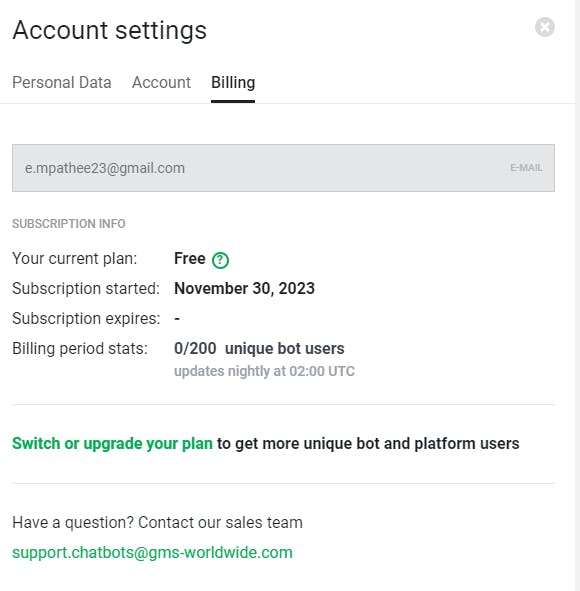Screen dimensions: 580x591
Task: Click the Account settings title
Action: point(110,30)
